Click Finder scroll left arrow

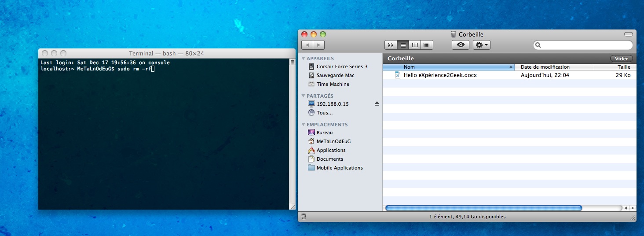click(626, 208)
